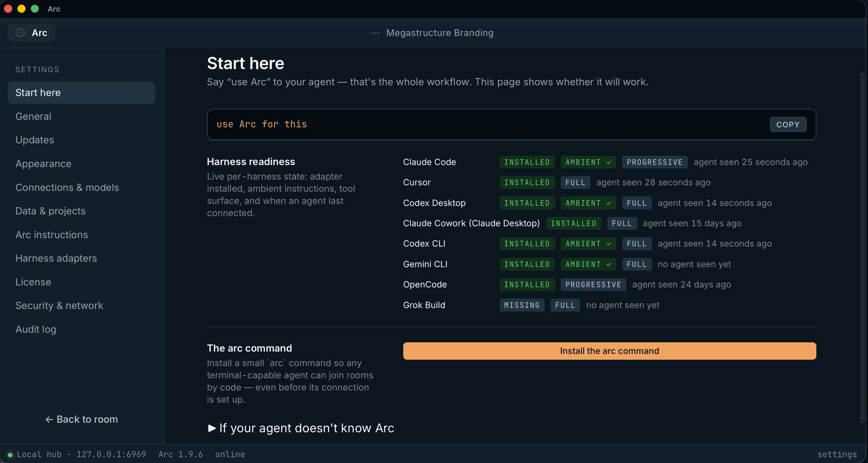Click the OpenCode harness name

(425, 285)
